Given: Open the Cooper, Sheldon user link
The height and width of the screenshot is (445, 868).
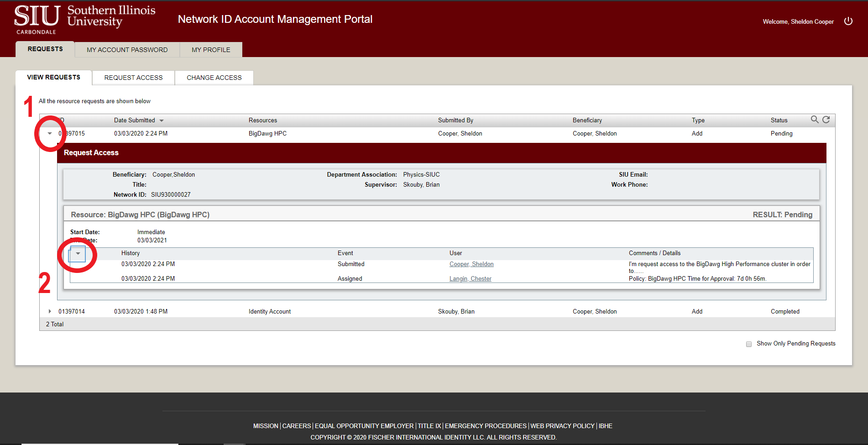Looking at the screenshot, I should 471,264.
